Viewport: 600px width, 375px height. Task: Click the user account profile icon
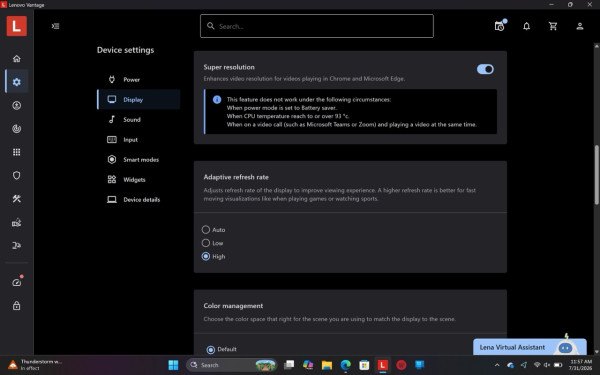coord(580,26)
